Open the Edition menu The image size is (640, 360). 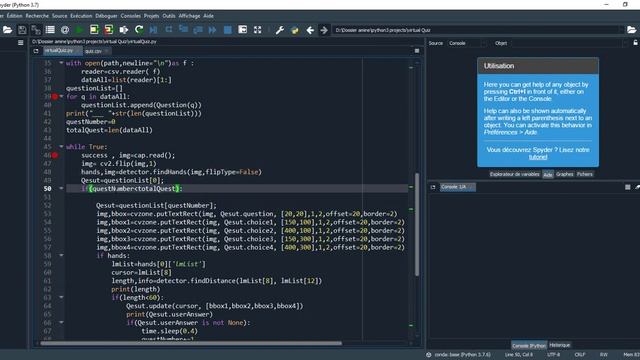[x=14, y=16]
